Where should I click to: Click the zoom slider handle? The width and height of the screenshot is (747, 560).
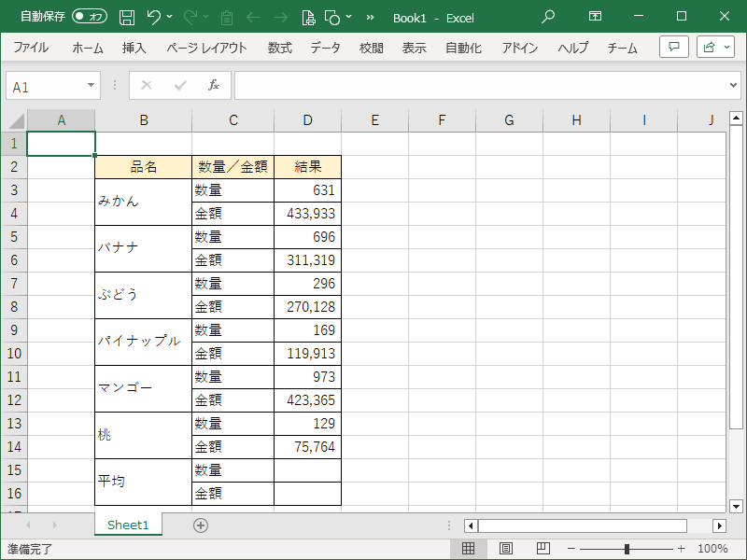(627, 549)
